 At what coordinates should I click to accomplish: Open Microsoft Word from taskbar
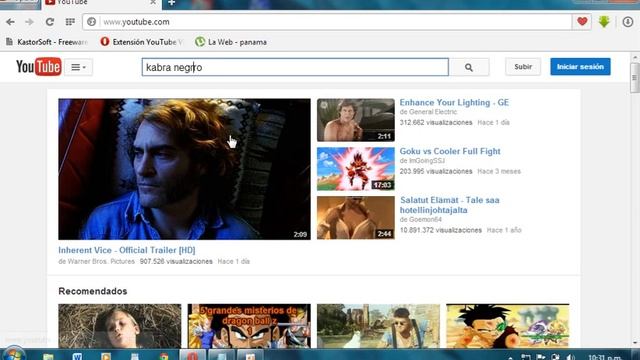77,356
